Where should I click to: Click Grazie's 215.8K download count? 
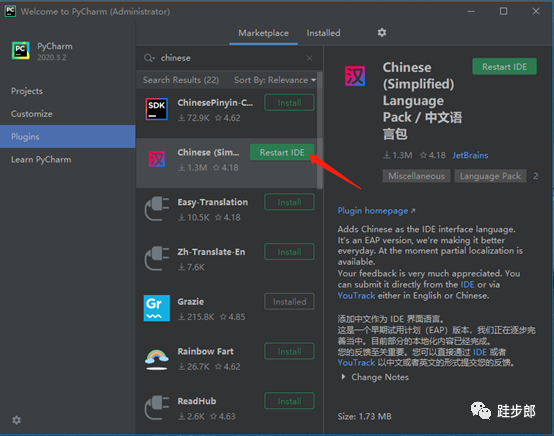coord(196,317)
